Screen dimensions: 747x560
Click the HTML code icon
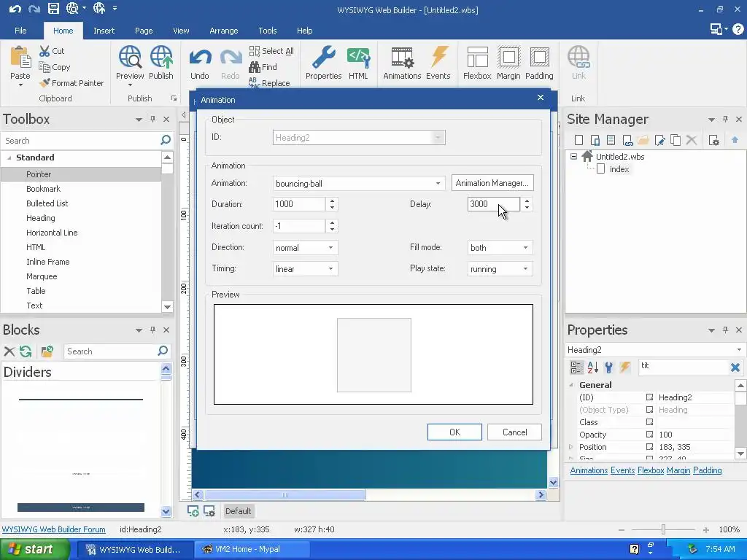(x=358, y=57)
